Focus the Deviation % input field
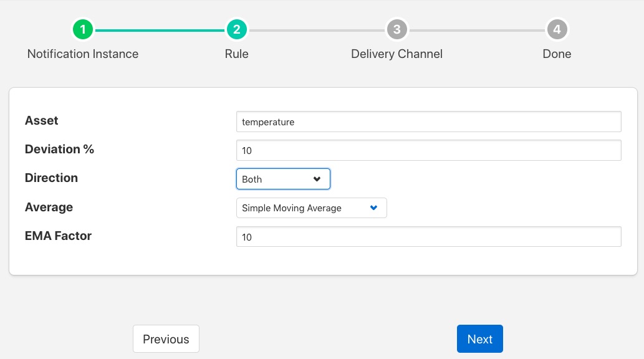Image resolution: width=644 pixels, height=359 pixels. click(428, 150)
